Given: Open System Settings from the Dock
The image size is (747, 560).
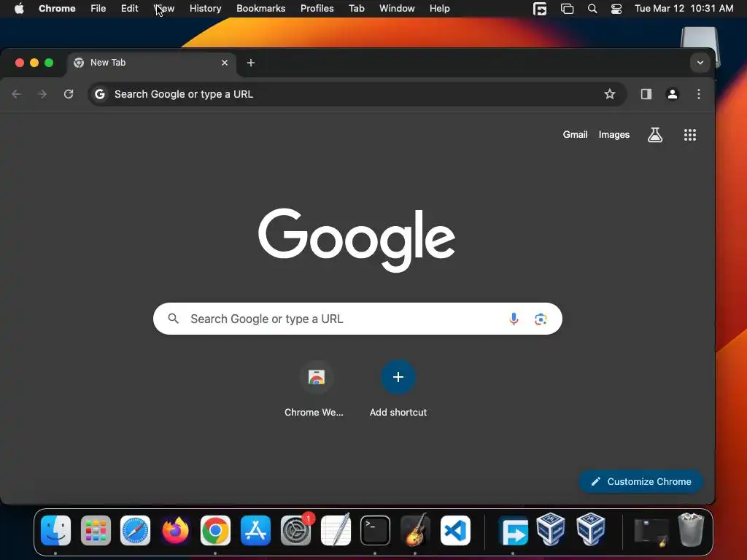Looking at the screenshot, I should (295, 530).
